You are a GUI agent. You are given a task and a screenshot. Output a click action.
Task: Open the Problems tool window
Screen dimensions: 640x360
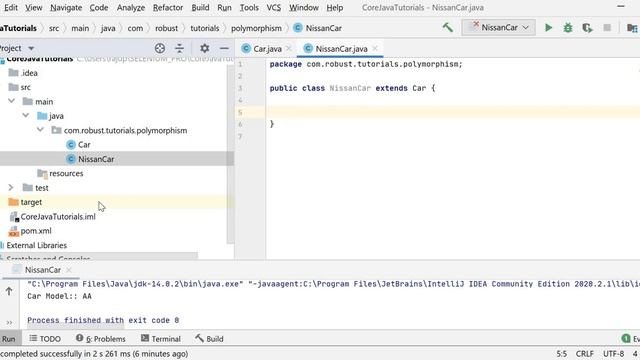point(100,339)
